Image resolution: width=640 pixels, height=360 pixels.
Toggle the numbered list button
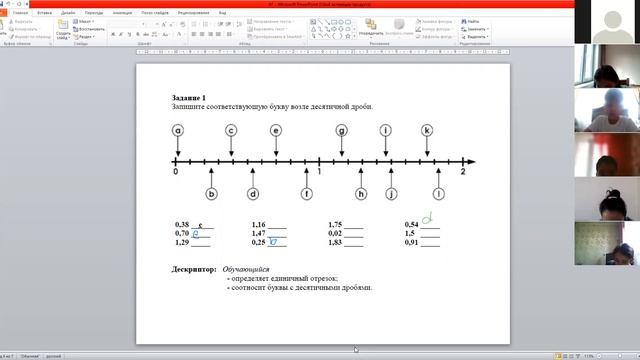(x=205, y=24)
